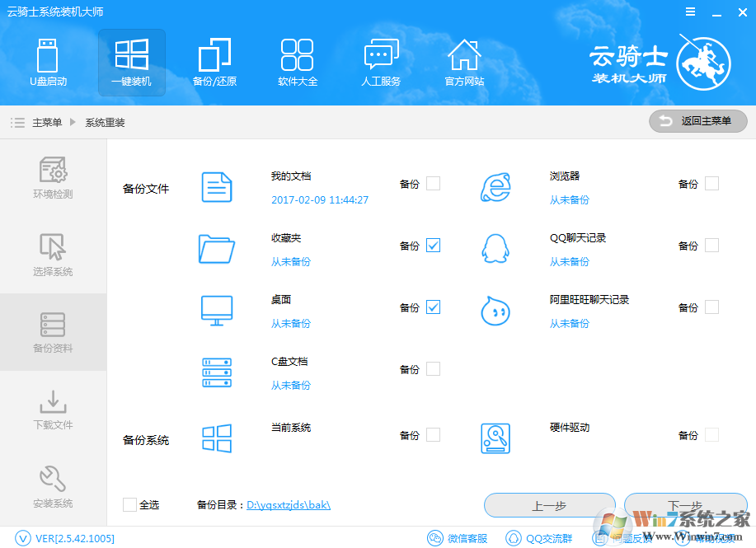Select the 环境检测 sidebar icon
Viewport: 756px width, 548px height.
[x=53, y=177]
